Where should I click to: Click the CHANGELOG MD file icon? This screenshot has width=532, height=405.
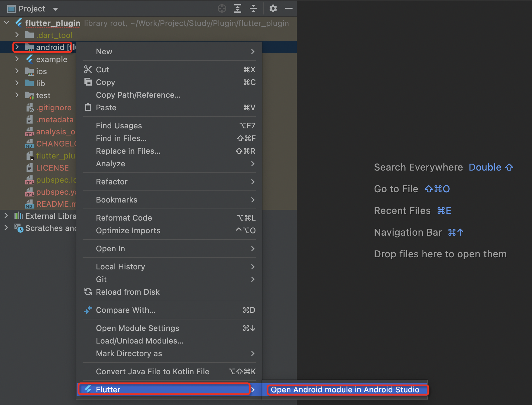point(30,144)
